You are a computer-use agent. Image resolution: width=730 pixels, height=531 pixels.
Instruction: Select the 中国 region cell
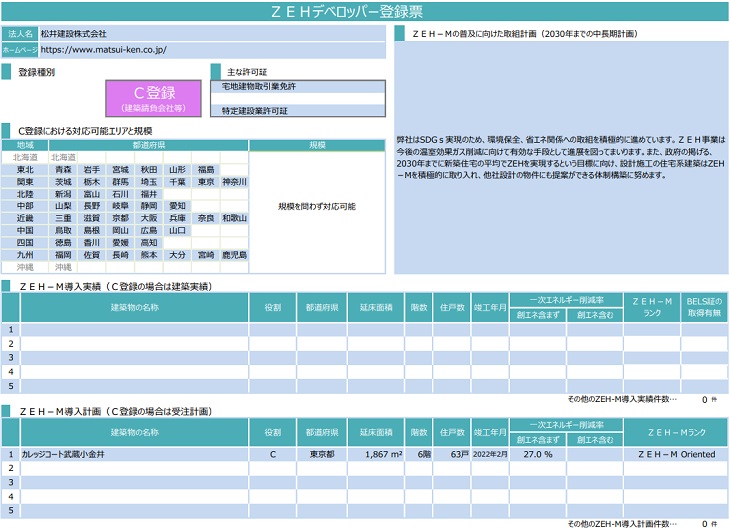[x=25, y=230]
